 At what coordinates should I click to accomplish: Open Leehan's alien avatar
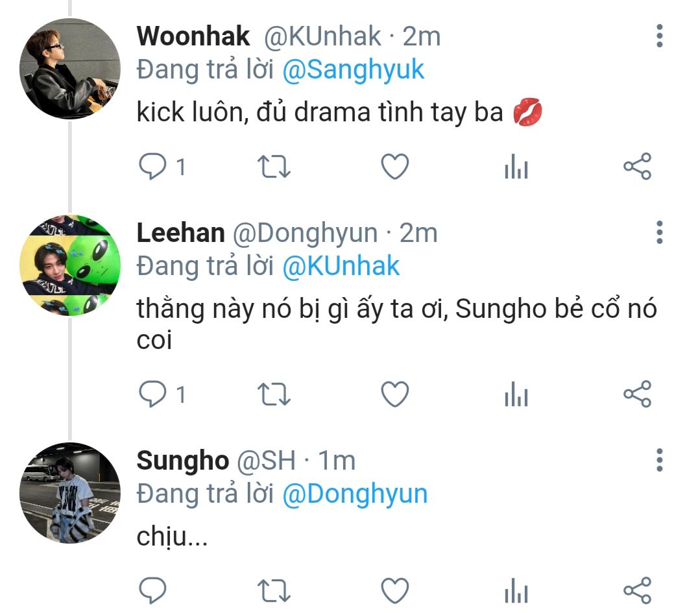[70, 265]
